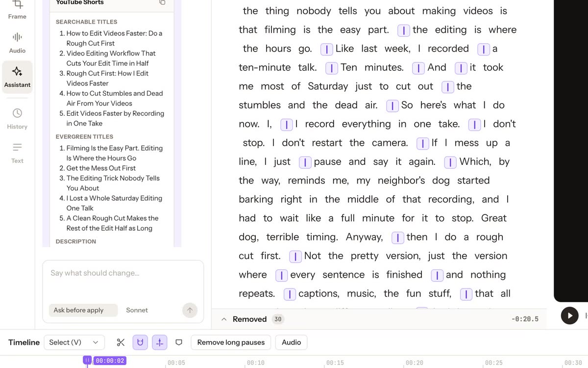Play the video preview
The image size is (588, 368).
569,315
